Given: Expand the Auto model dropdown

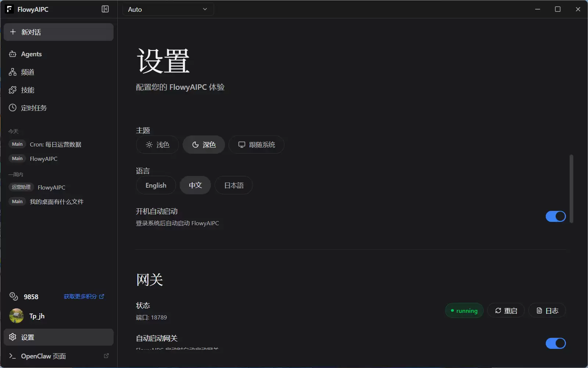Looking at the screenshot, I should [168, 9].
